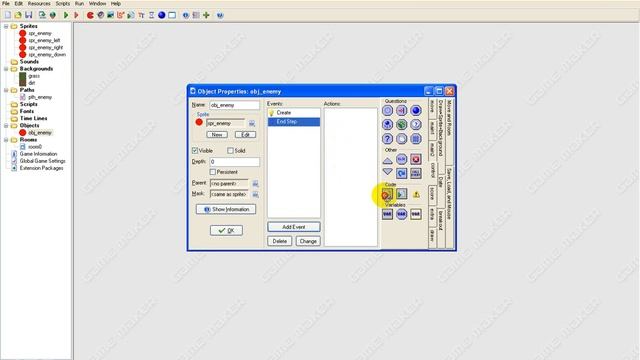Select the Start Block up-triangle action
Screen dimensions: 640x360
tap(387, 160)
